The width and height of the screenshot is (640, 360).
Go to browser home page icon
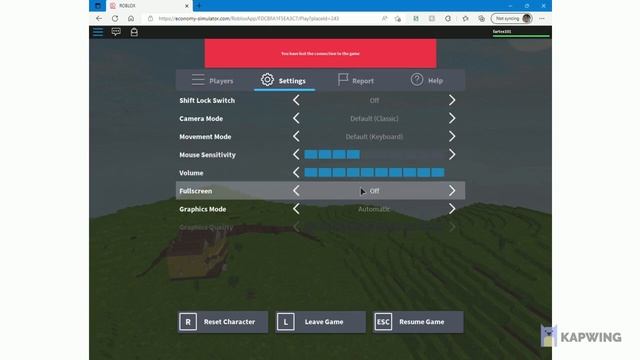(131, 18)
